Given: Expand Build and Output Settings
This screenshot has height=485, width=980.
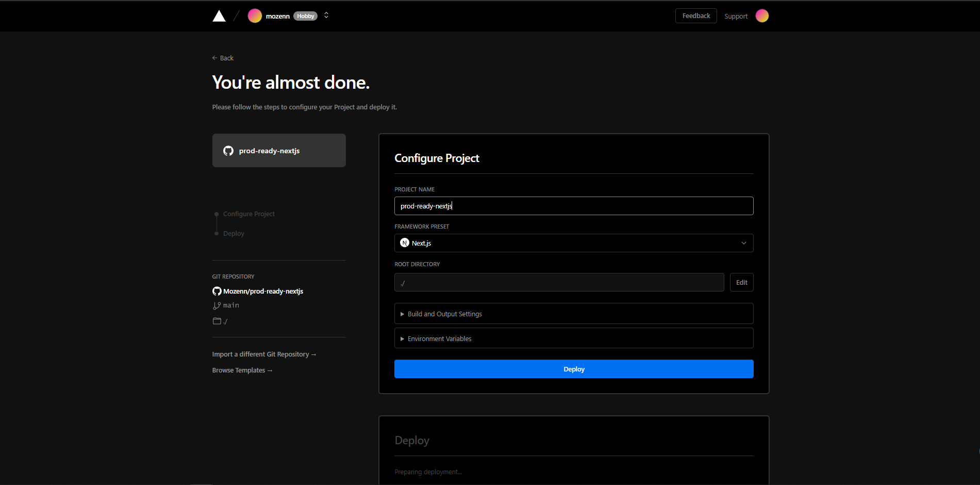Looking at the screenshot, I should coord(574,314).
